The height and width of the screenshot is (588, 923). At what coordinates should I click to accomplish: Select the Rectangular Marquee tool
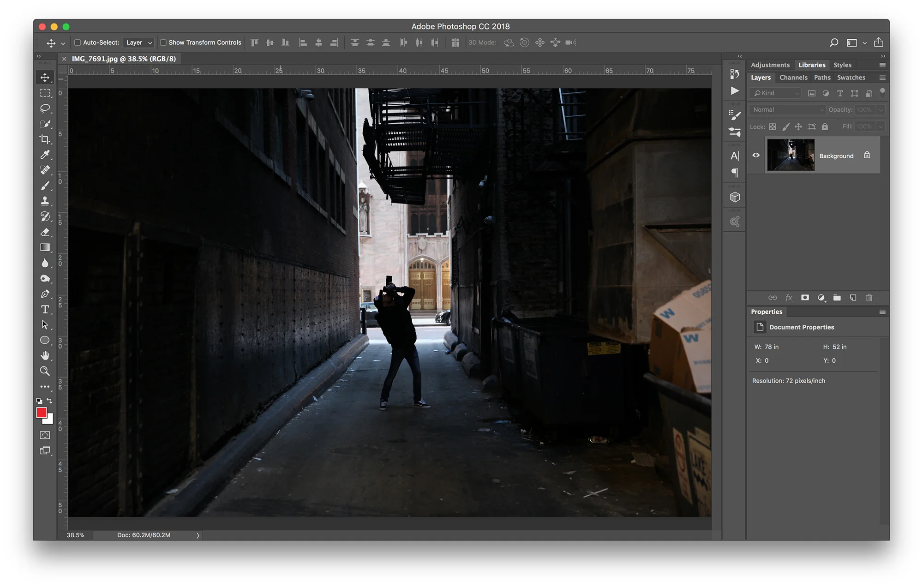pos(45,93)
